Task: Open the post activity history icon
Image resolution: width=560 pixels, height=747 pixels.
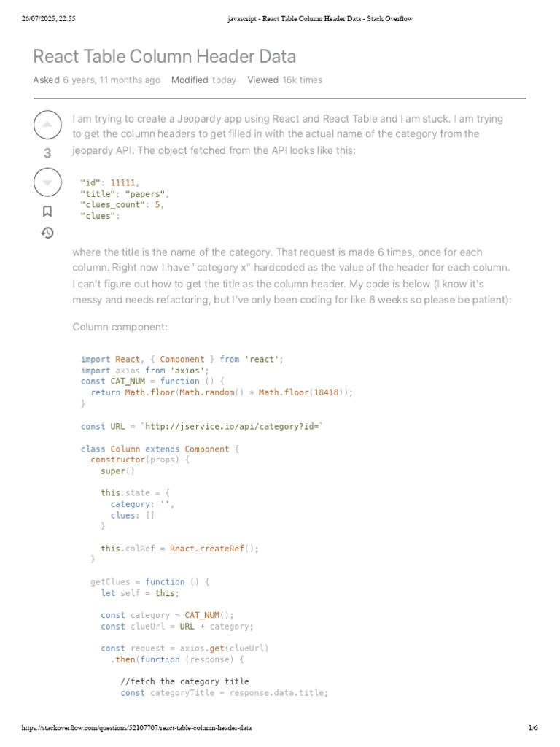Action: (x=47, y=233)
